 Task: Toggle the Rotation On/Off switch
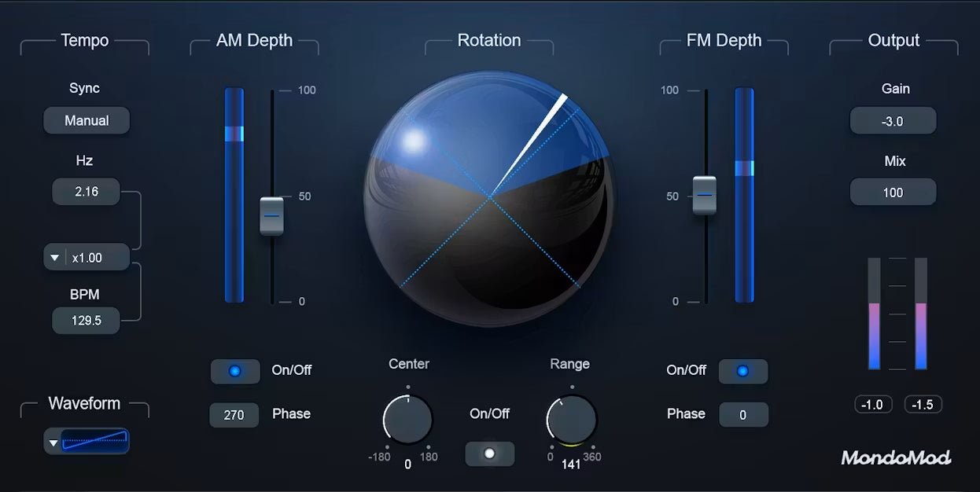pos(490,453)
